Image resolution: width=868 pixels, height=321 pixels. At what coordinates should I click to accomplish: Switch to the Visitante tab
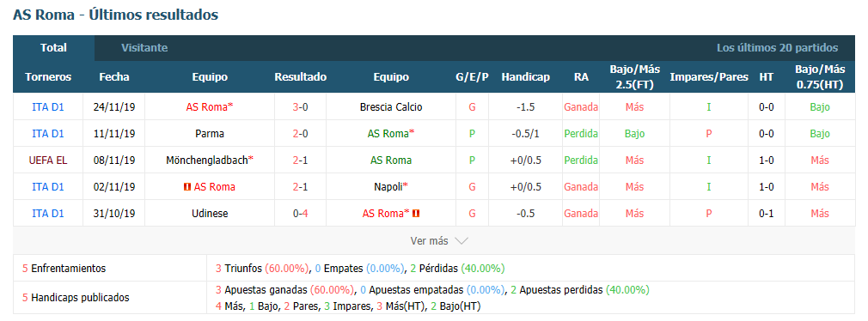(x=144, y=48)
